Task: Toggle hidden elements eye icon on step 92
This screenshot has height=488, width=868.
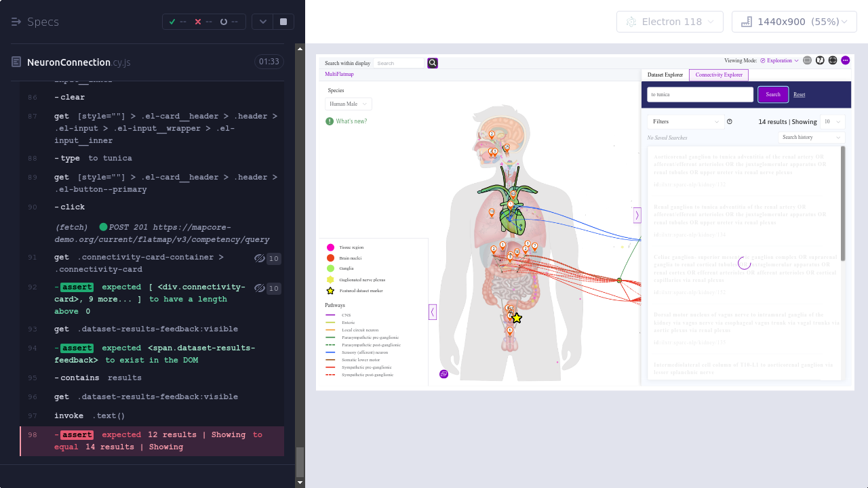Action: [x=259, y=288]
